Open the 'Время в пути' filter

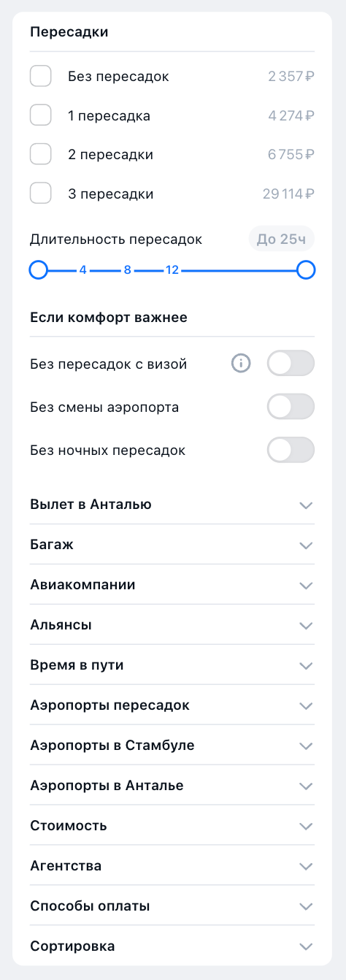pos(172,665)
